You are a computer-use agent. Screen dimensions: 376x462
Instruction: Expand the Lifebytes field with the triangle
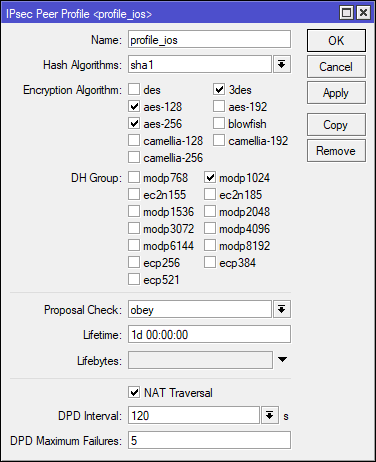pos(282,359)
